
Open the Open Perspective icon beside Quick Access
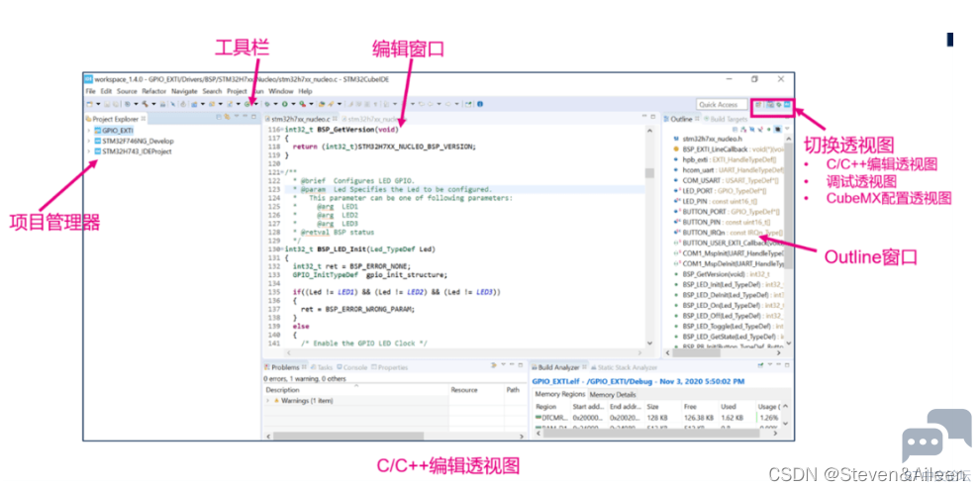coord(759,104)
